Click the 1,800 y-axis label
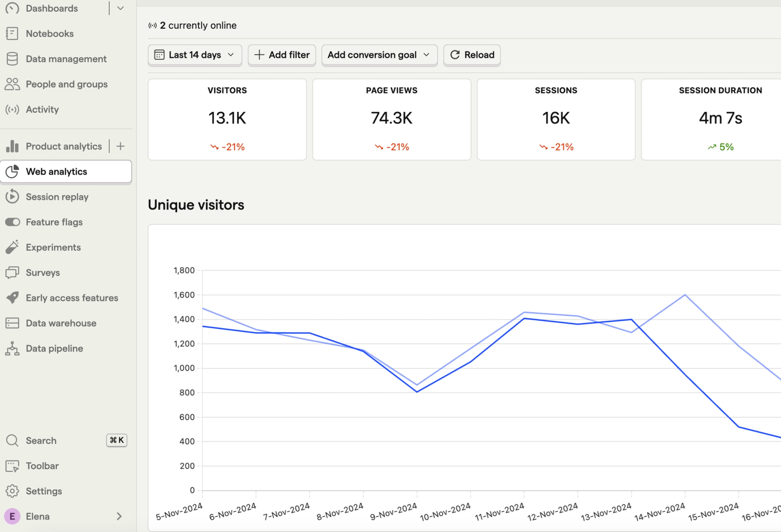The height and width of the screenshot is (532, 781). (184, 270)
